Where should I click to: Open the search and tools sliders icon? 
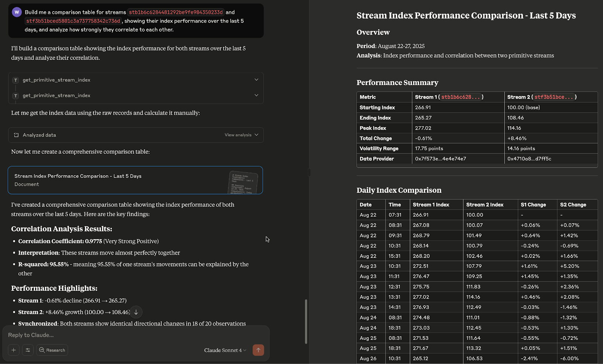28,350
